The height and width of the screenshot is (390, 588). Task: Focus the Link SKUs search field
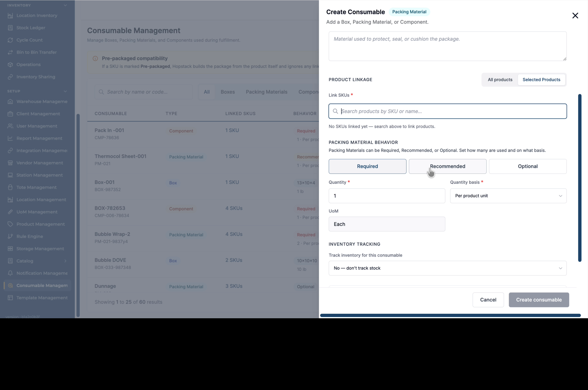pos(448,111)
